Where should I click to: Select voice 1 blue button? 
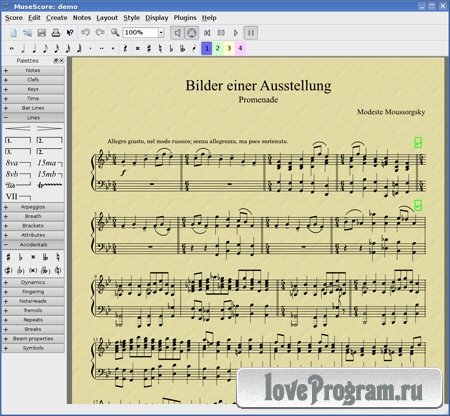207,48
